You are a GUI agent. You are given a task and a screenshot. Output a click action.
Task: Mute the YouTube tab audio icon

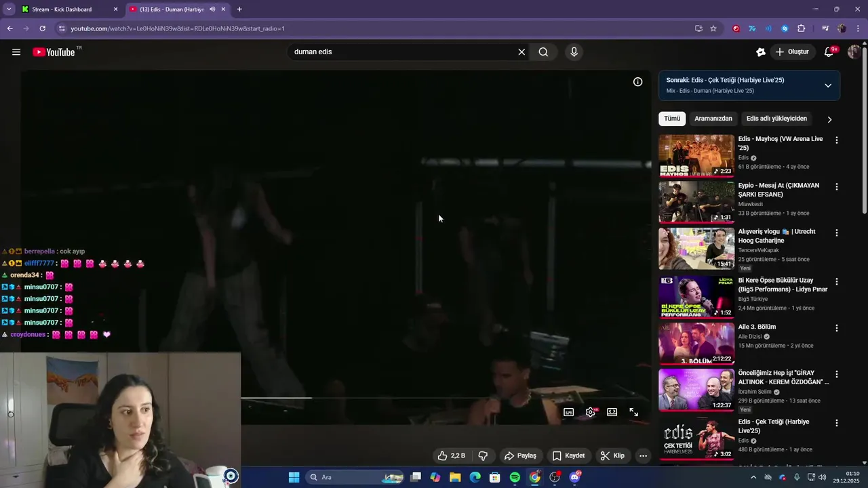pos(212,9)
